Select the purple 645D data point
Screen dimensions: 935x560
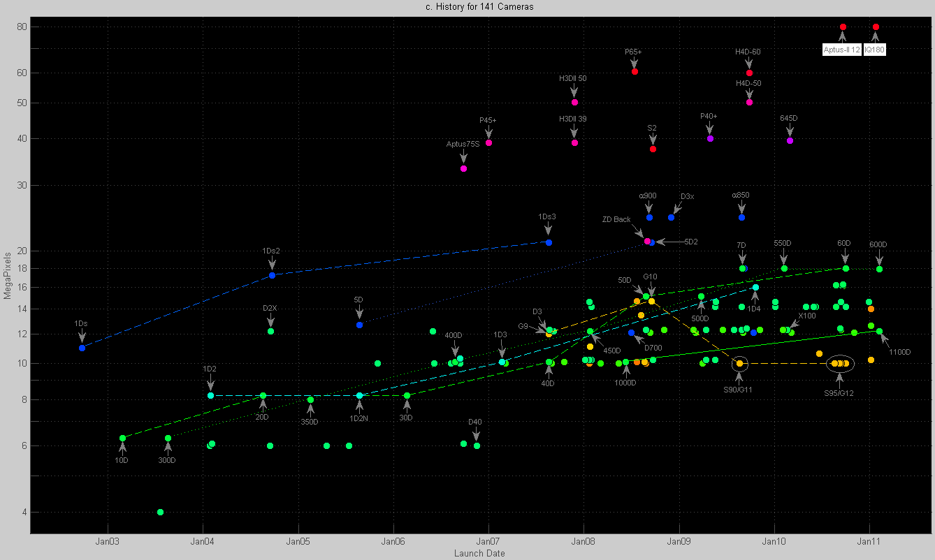[x=790, y=141]
